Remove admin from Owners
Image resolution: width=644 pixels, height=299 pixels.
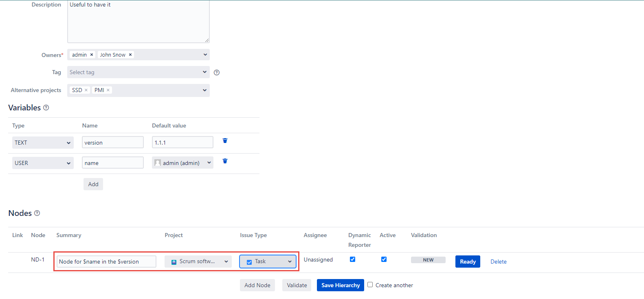pyautogui.click(x=92, y=55)
